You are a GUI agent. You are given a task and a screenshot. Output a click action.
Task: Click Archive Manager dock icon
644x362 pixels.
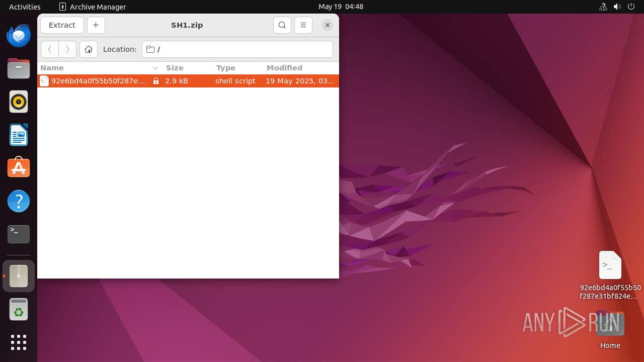(x=19, y=276)
